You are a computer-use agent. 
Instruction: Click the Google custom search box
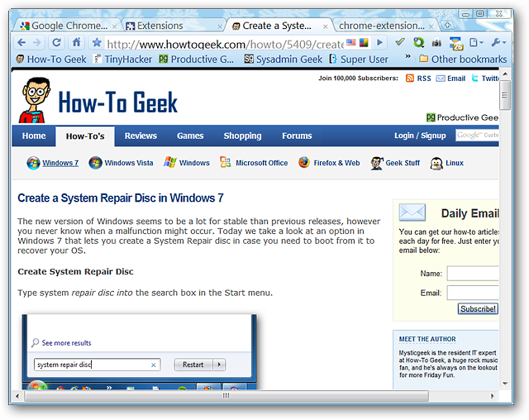point(477,136)
